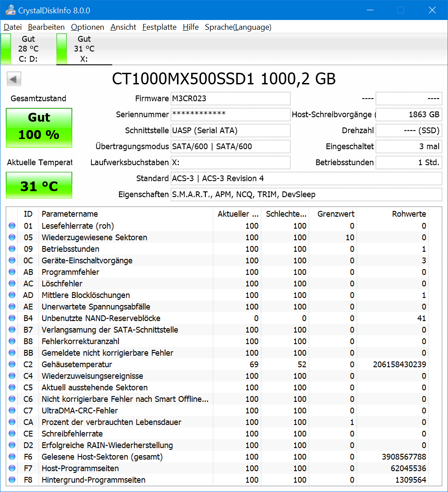Click the Rohwerte column header
This screenshot has height=492, width=448.
(393, 214)
